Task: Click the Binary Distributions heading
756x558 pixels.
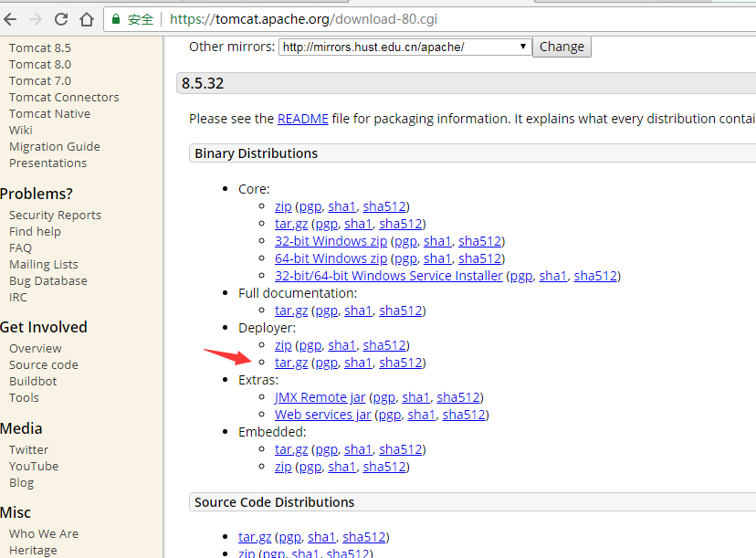Action: 256,153
